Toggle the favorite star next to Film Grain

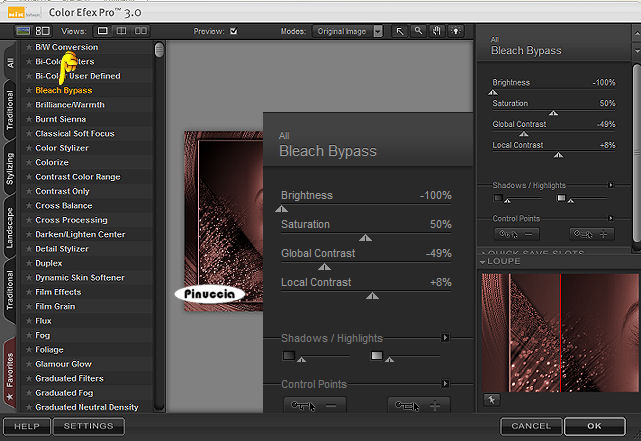[x=29, y=306]
